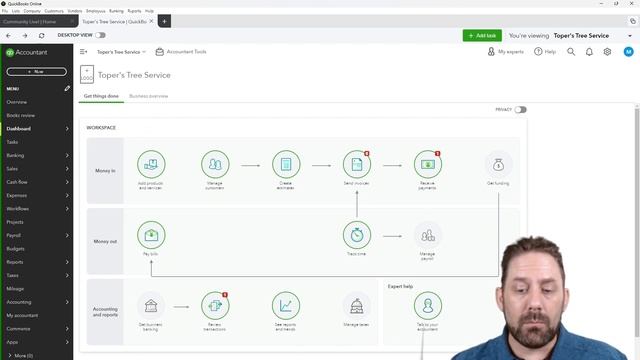Open the Manage customers icon
The height and width of the screenshot is (360, 640).
[x=215, y=164]
